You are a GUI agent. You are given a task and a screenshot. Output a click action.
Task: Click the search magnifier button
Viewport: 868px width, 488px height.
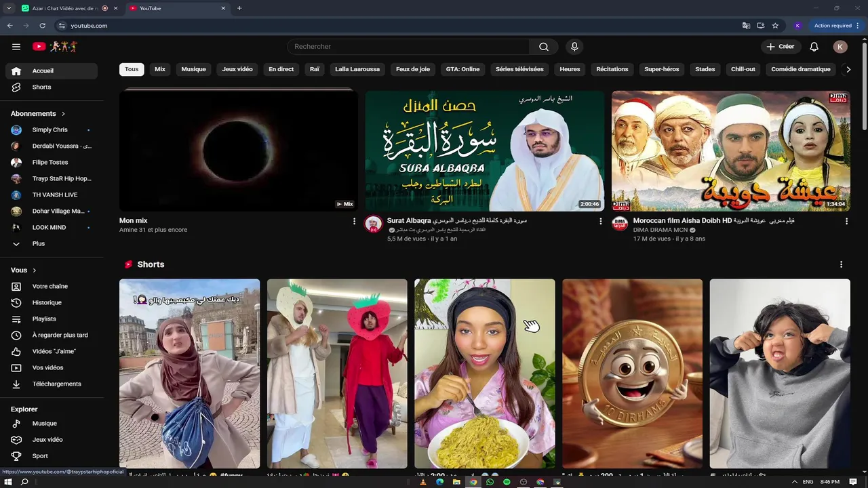pyautogui.click(x=544, y=47)
